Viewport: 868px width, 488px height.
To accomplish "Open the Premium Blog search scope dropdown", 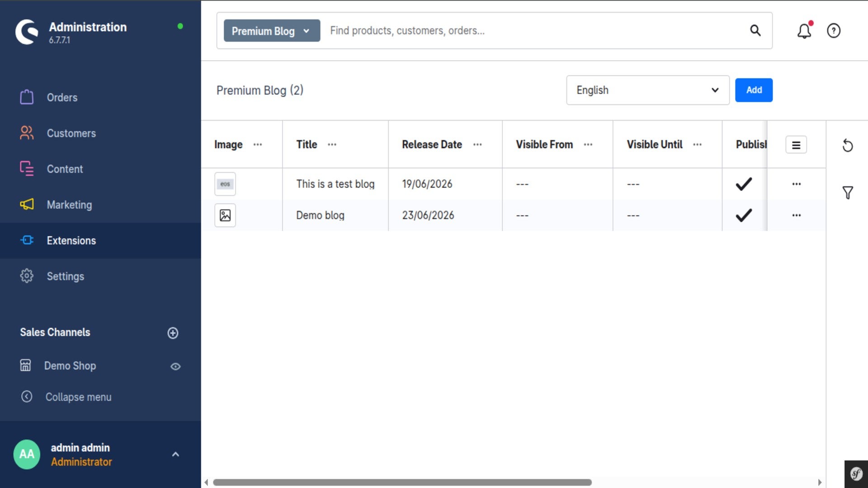I will pyautogui.click(x=272, y=31).
